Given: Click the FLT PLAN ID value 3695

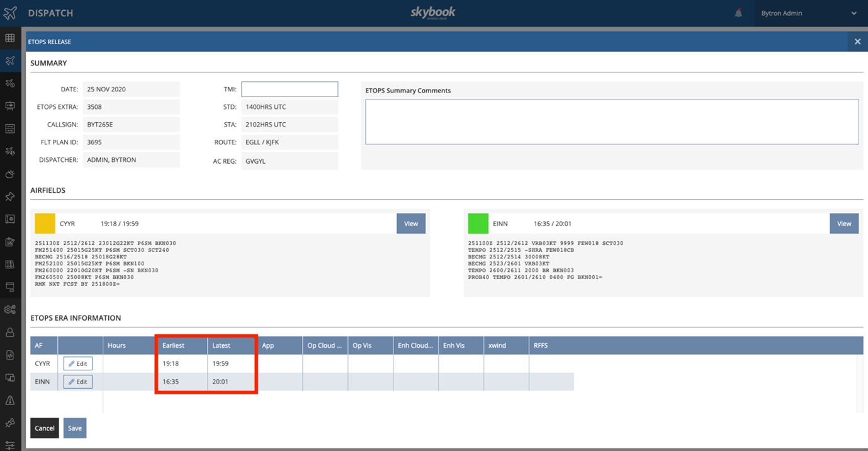Looking at the screenshot, I should pyautogui.click(x=131, y=142).
